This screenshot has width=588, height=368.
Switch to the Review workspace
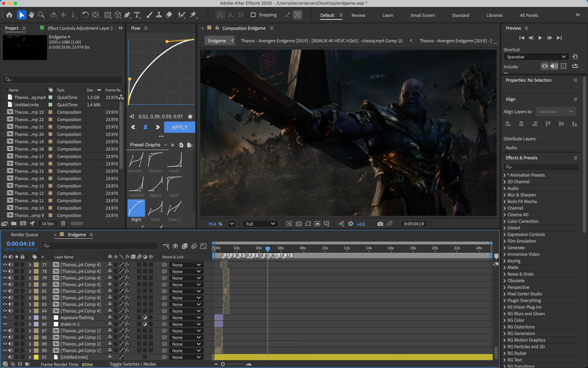[x=358, y=15]
